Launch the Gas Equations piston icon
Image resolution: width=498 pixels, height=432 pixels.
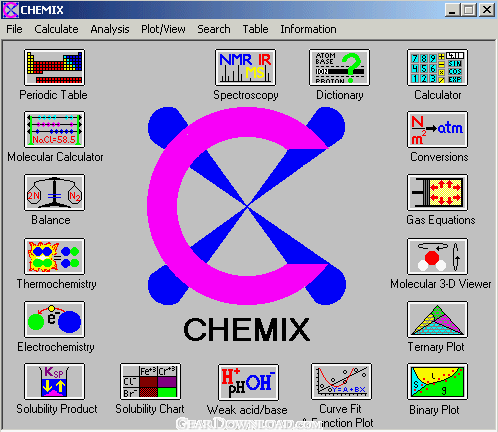click(437, 192)
